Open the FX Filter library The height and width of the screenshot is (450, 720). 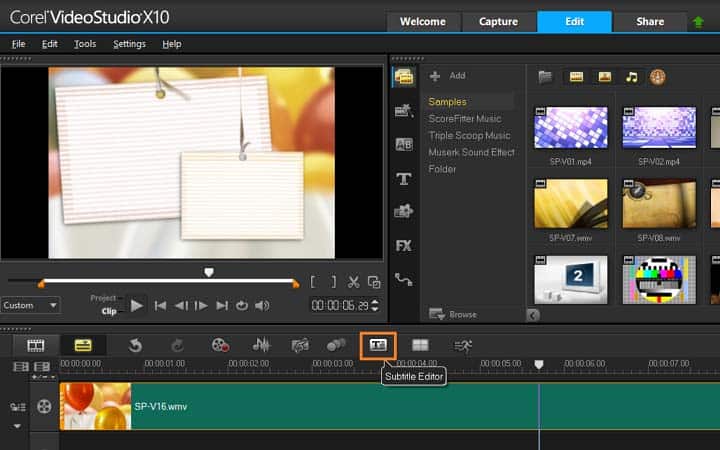click(404, 246)
